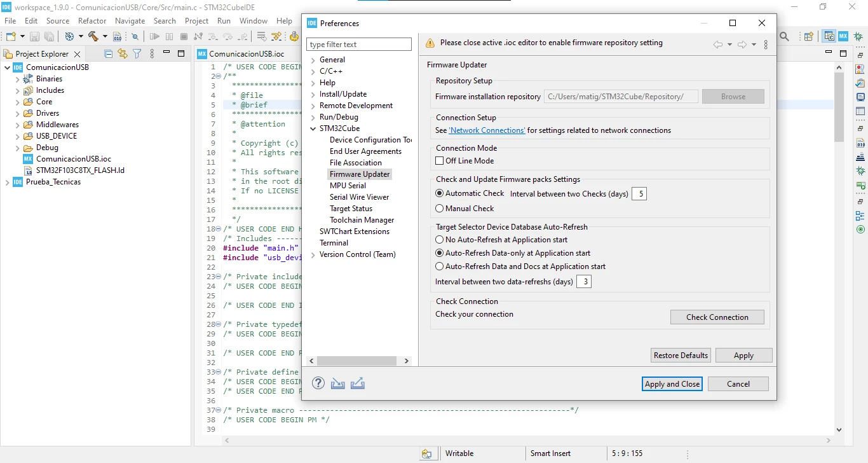Image resolution: width=868 pixels, height=463 pixels.
Task: Switch to the MX Device Configuration perspective
Action: pos(843,36)
